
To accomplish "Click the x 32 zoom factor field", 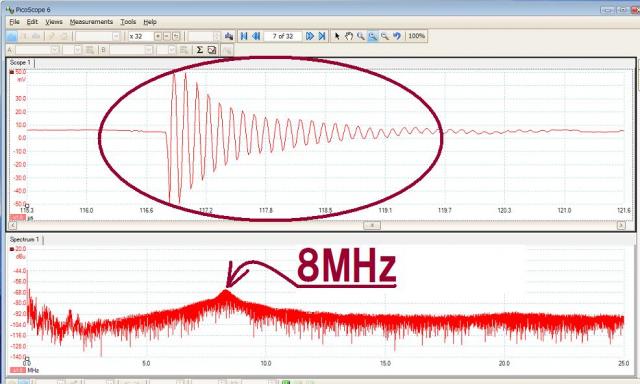I will pyautogui.click(x=140, y=36).
